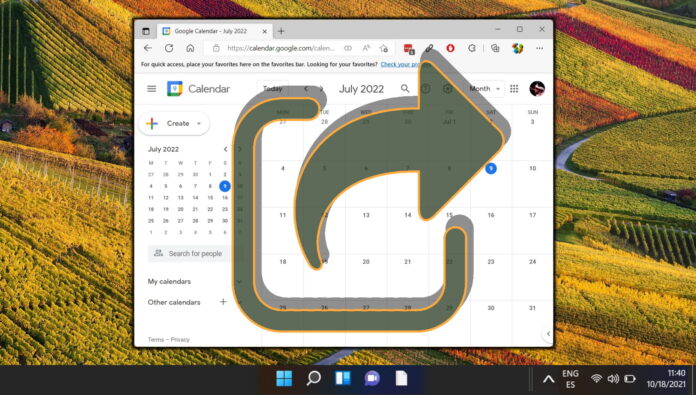Open the Opera extension icon in toolbar
The height and width of the screenshot is (395, 696).
click(450, 48)
